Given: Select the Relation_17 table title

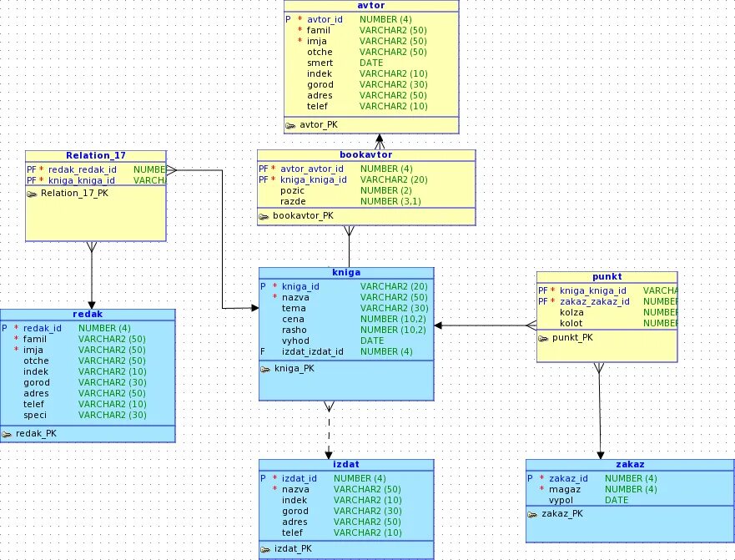Looking at the screenshot, I should click(x=96, y=155).
